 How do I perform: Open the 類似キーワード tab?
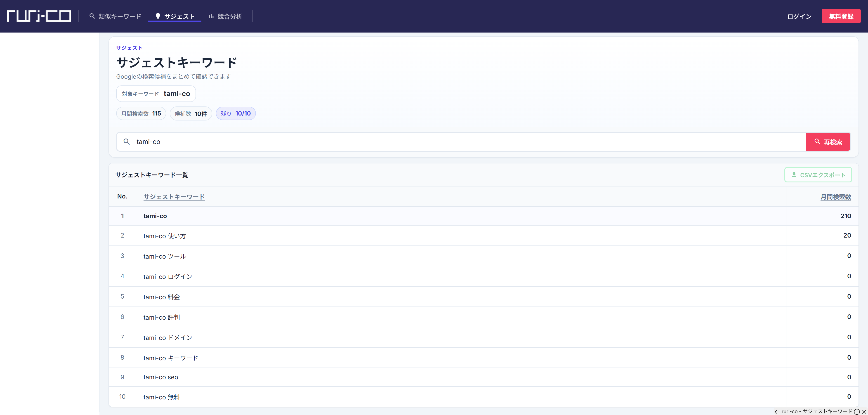click(115, 16)
